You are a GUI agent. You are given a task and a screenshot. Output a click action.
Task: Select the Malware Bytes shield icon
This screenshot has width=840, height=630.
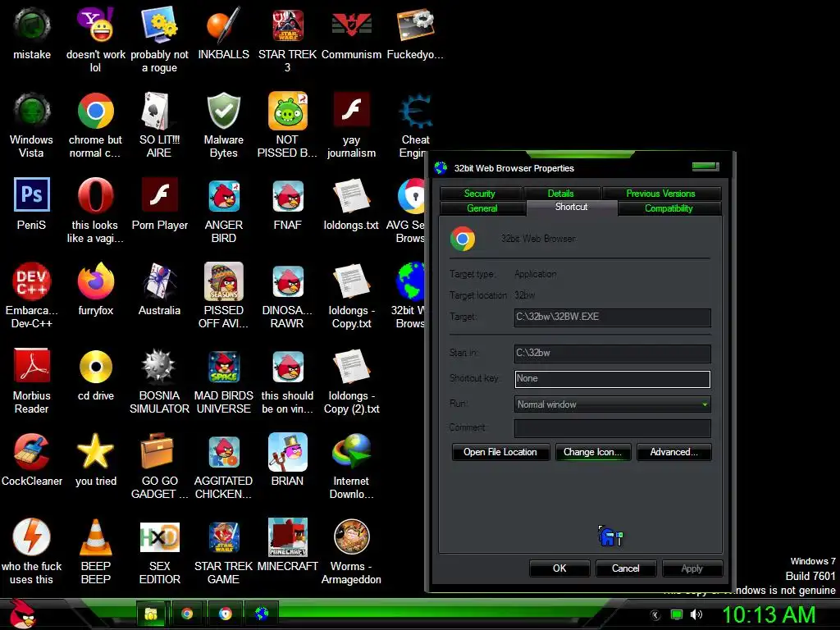pos(223,125)
